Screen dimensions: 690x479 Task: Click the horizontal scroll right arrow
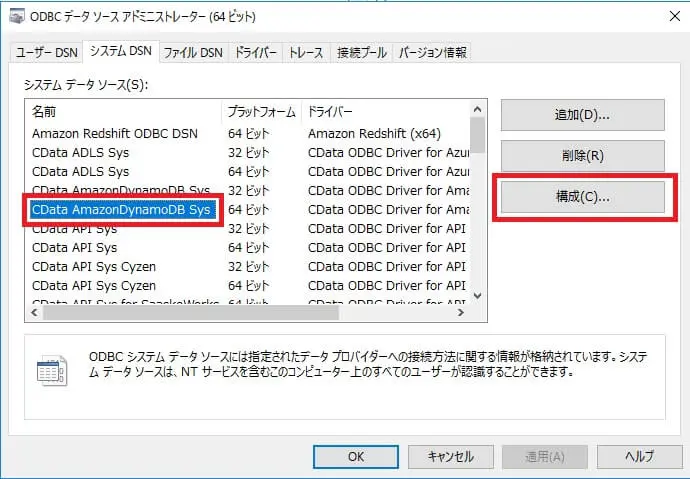pyautogui.click(x=461, y=313)
